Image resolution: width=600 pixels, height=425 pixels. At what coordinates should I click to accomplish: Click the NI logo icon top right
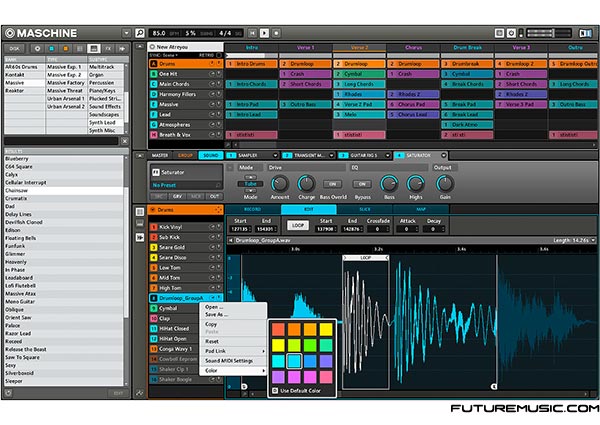[x=585, y=33]
